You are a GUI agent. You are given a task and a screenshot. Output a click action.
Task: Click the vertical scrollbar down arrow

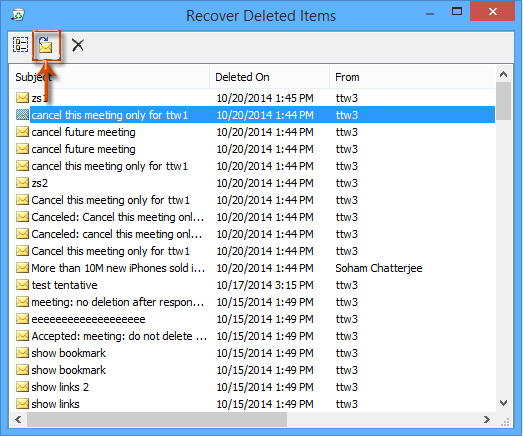pos(503,403)
